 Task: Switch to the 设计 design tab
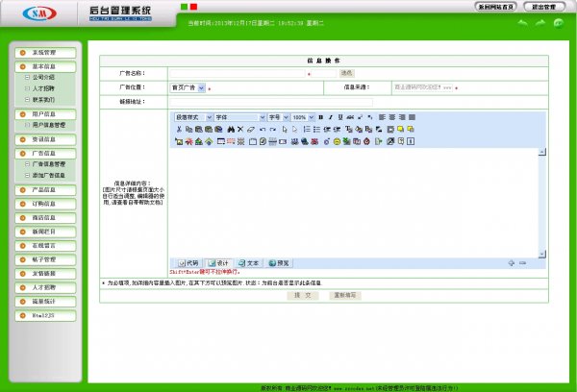(218, 263)
